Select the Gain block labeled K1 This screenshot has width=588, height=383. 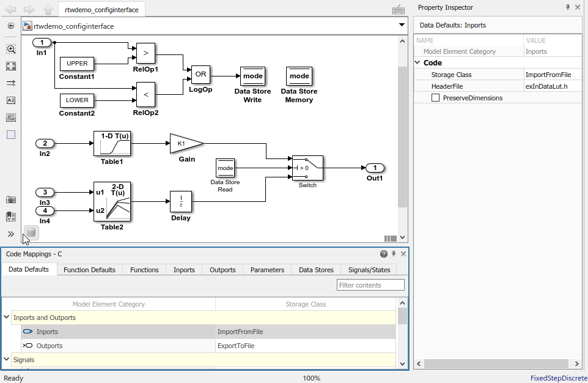[x=182, y=144]
